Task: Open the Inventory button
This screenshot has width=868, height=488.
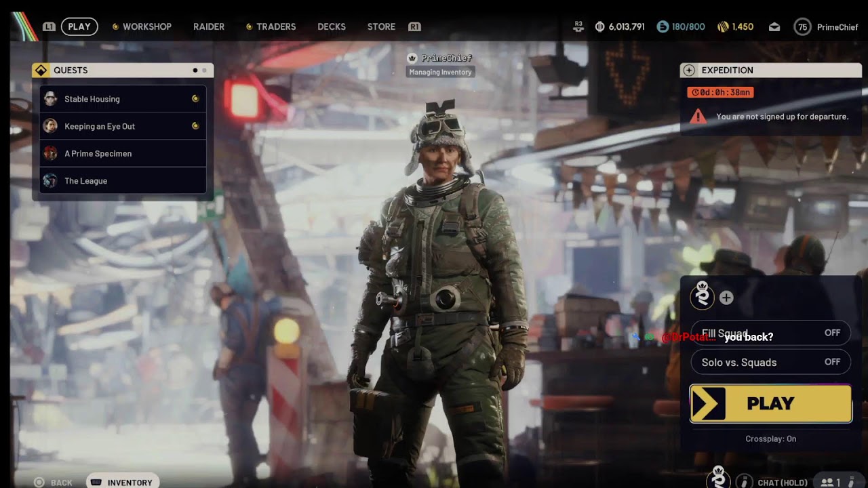Action: coord(122,482)
